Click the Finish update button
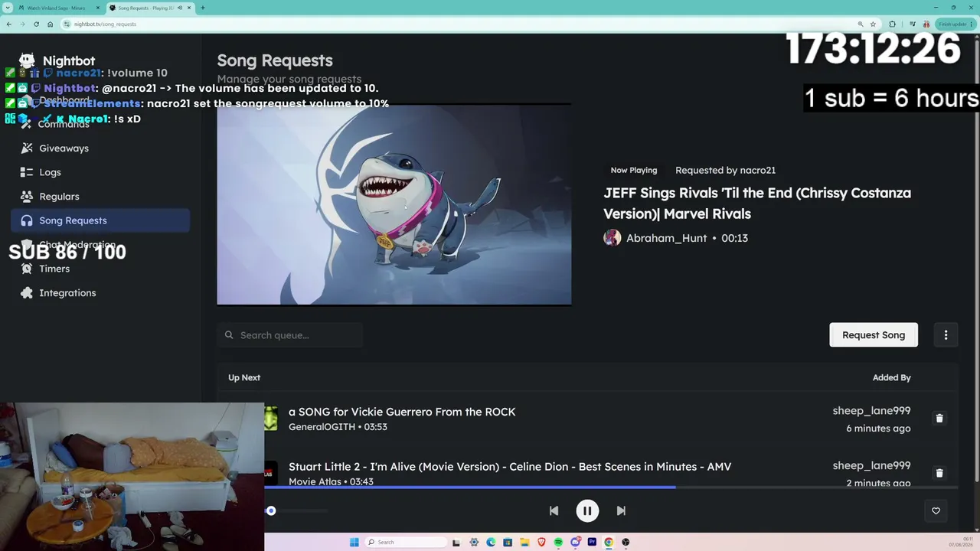Screen dimensions: 980x551 coord(954,24)
